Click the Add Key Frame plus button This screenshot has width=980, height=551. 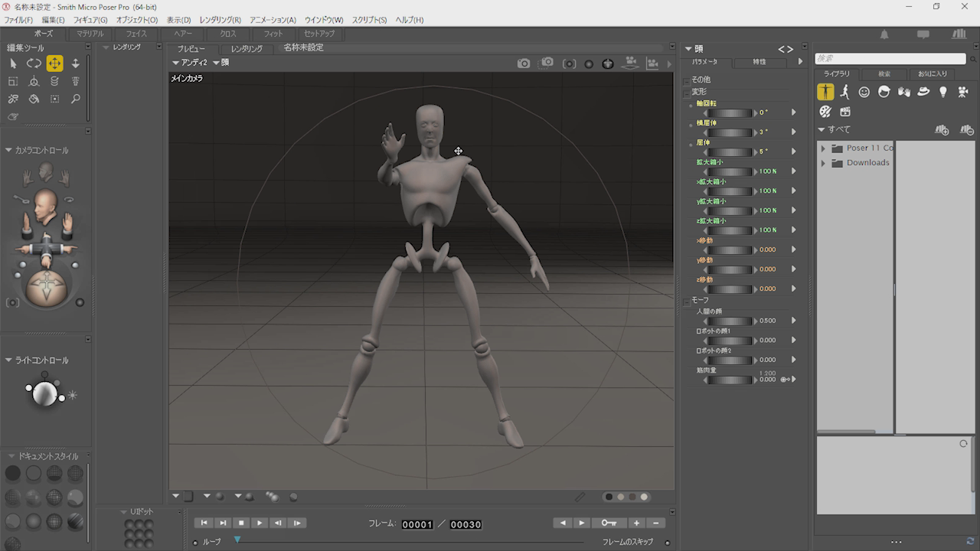[636, 523]
